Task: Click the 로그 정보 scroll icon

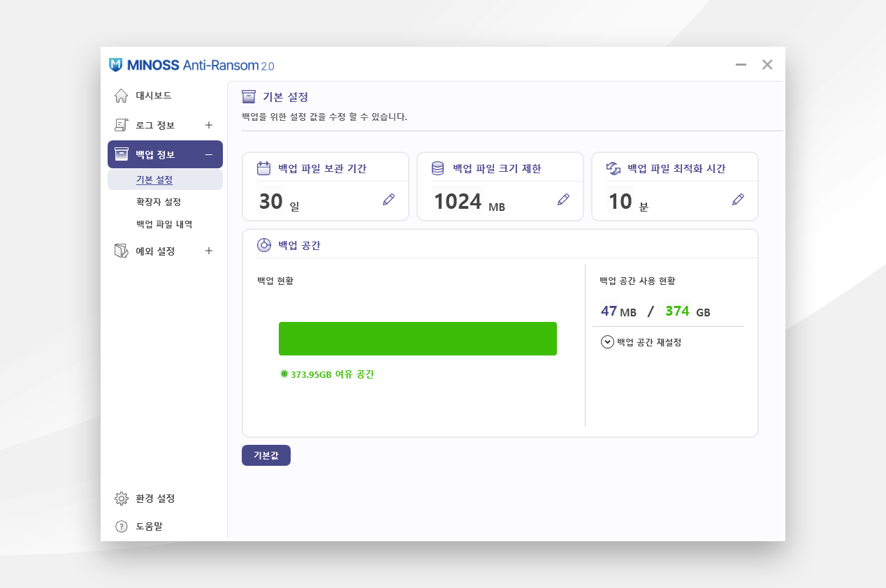Action: (121, 125)
